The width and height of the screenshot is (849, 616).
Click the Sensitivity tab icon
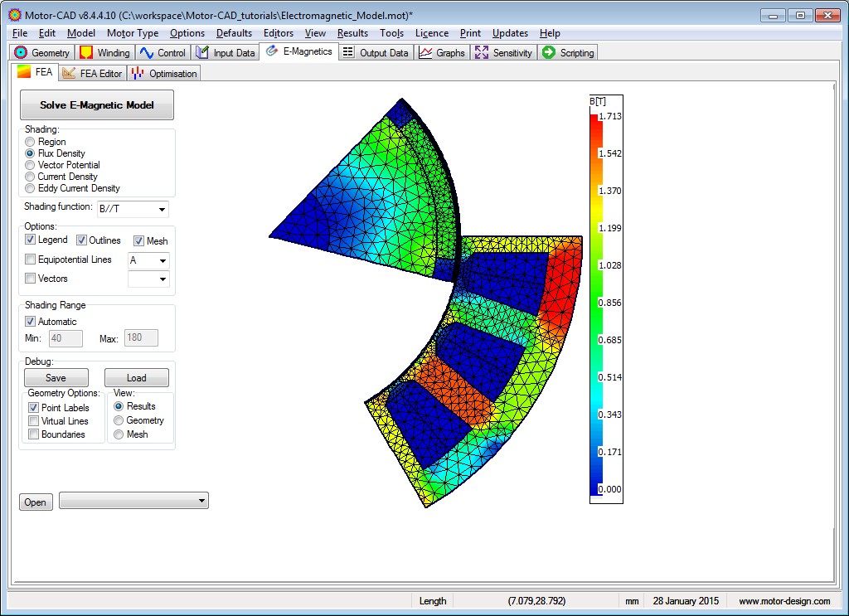(482, 53)
